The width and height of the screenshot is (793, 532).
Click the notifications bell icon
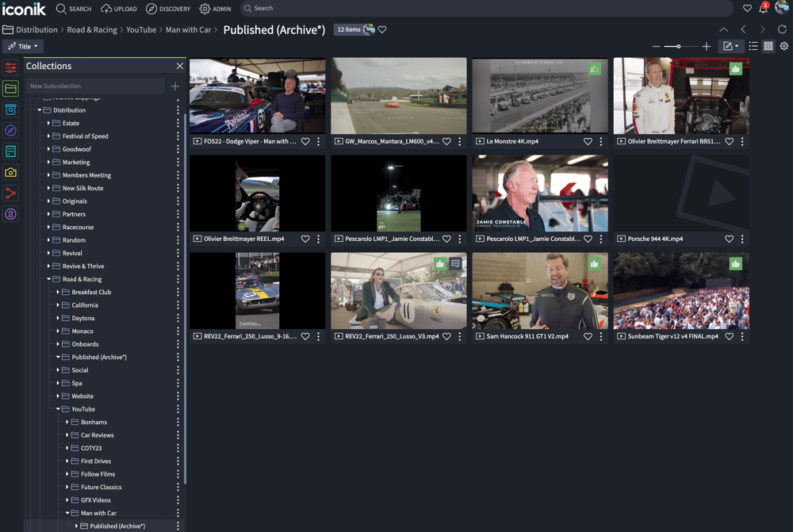click(x=764, y=9)
